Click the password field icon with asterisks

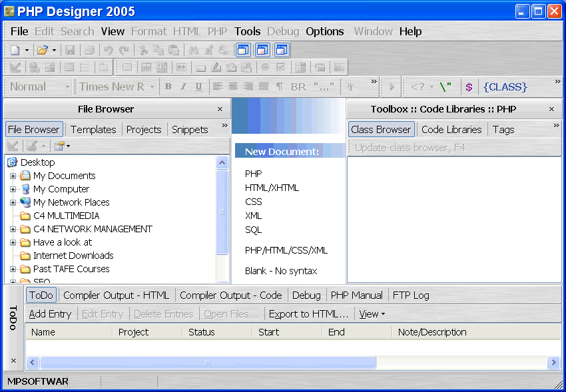[181, 67]
